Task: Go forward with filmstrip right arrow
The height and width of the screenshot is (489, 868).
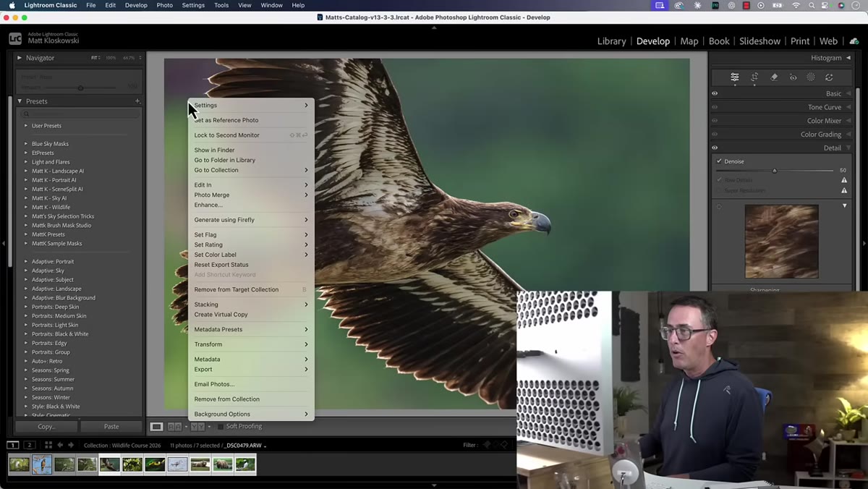Action: coord(71,445)
